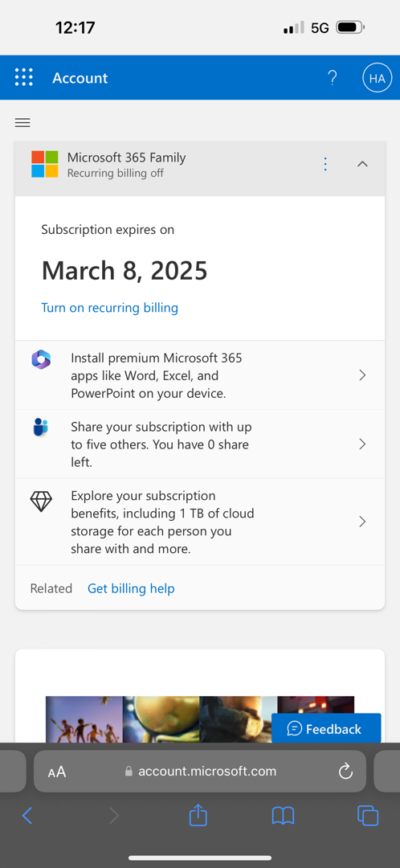
Task: Open Explore your subscription benefits row
Action: [x=200, y=522]
